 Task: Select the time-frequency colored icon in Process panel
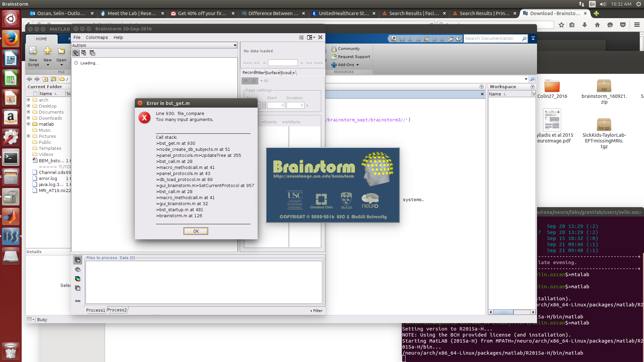coord(78,279)
